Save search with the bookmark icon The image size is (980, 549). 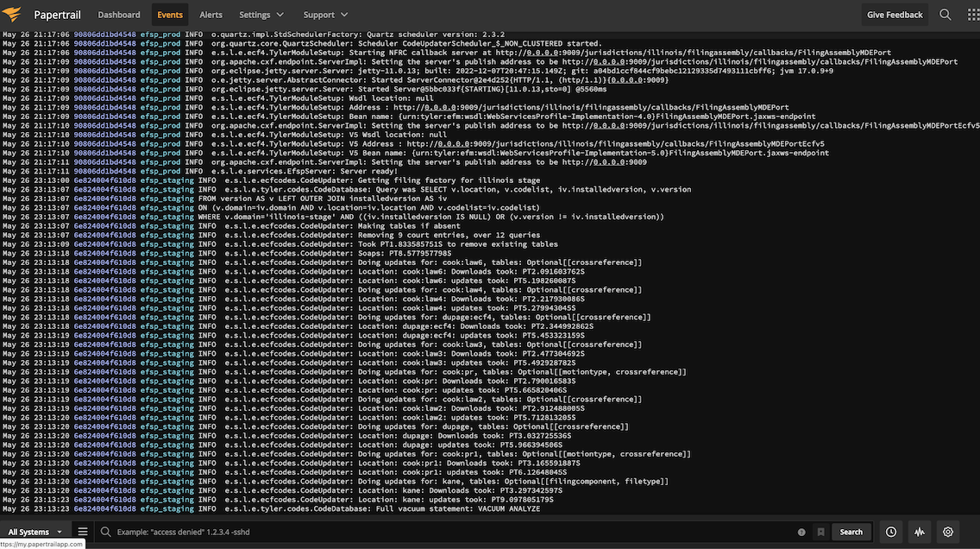click(820, 532)
